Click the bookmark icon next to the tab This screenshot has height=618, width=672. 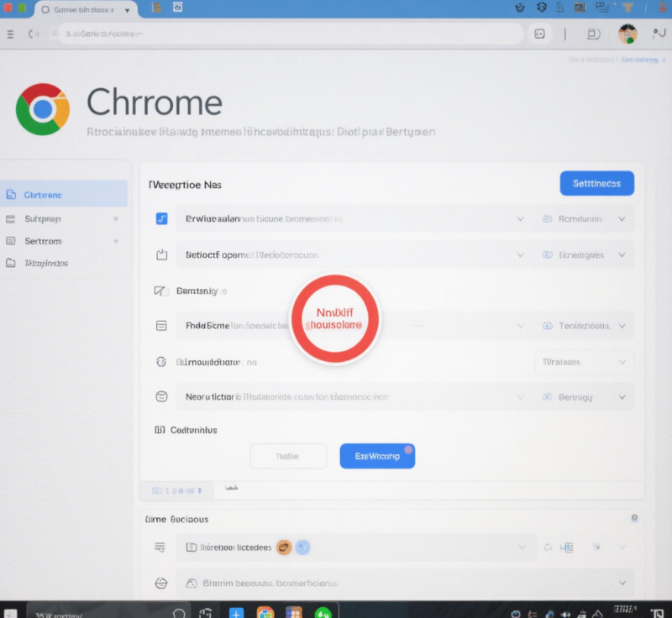point(156,8)
